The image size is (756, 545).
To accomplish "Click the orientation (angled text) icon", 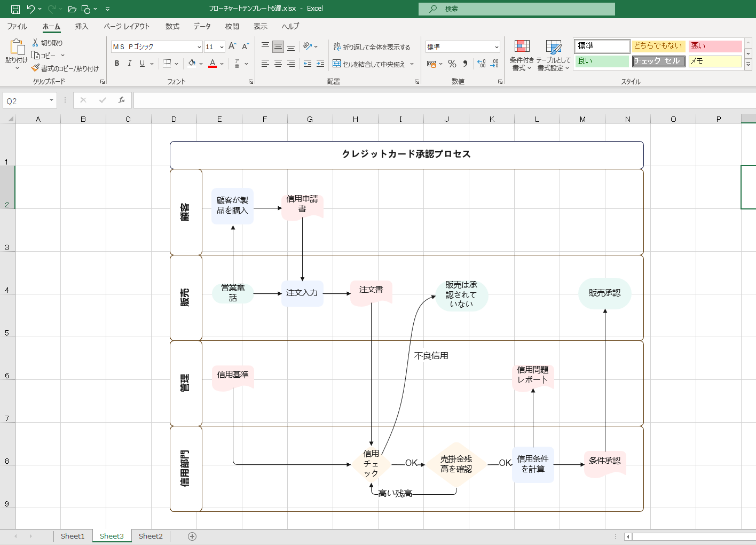I will pos(308,46).
